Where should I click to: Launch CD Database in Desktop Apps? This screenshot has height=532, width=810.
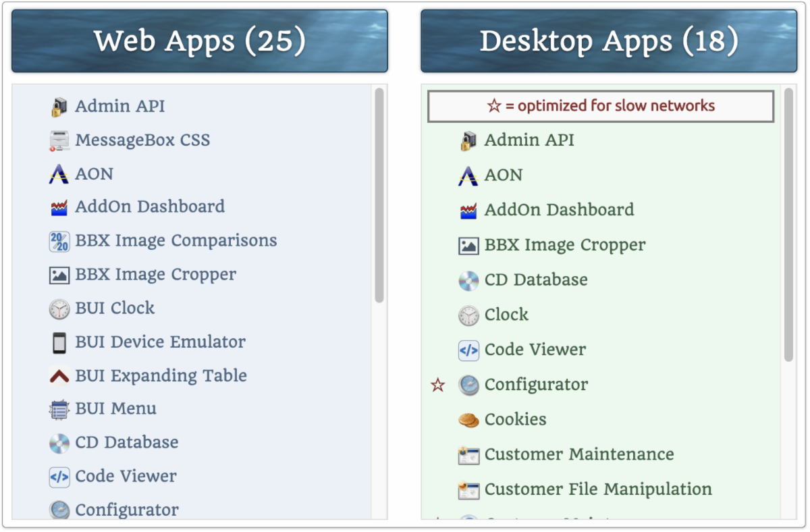click(536, 280)
